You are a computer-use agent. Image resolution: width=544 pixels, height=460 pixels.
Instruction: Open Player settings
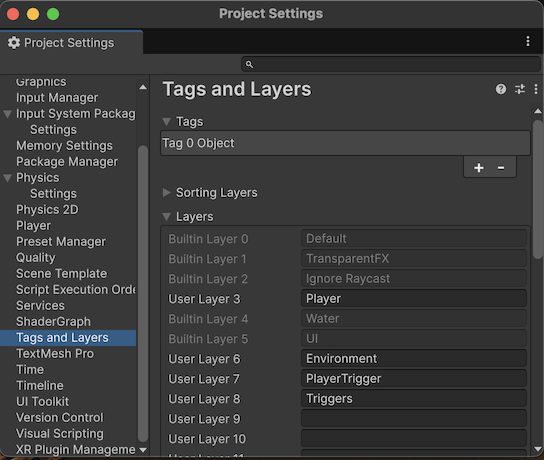coord(33,225)
